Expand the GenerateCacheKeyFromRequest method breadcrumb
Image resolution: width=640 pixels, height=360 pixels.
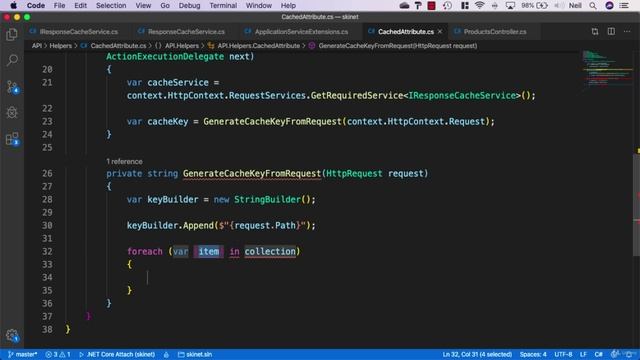[393, 46]
